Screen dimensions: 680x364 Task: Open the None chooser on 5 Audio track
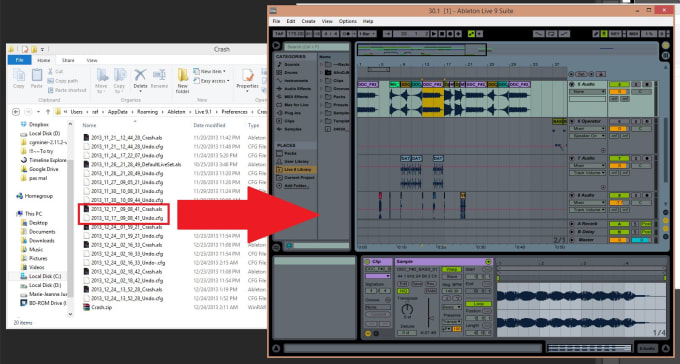tap(587, 92)
